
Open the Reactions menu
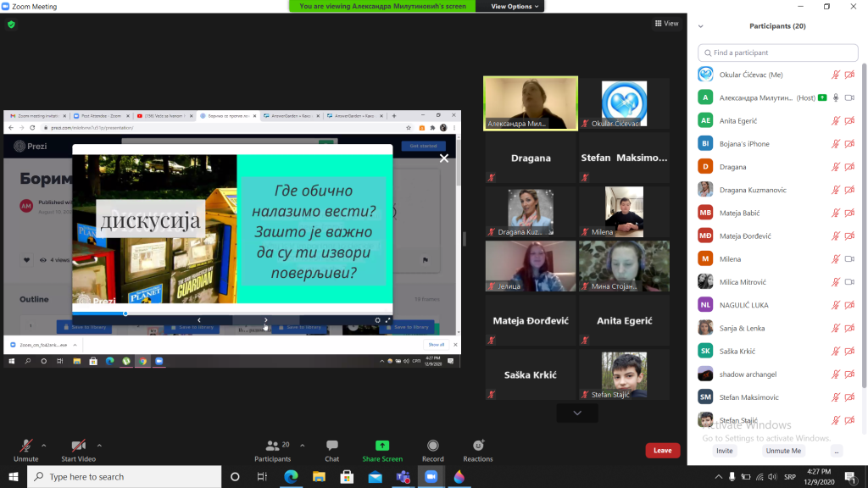(x=477, y=446)
